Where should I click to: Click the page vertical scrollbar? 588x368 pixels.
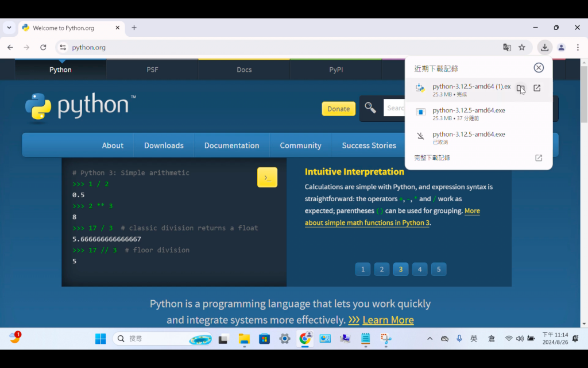[584, 94]
